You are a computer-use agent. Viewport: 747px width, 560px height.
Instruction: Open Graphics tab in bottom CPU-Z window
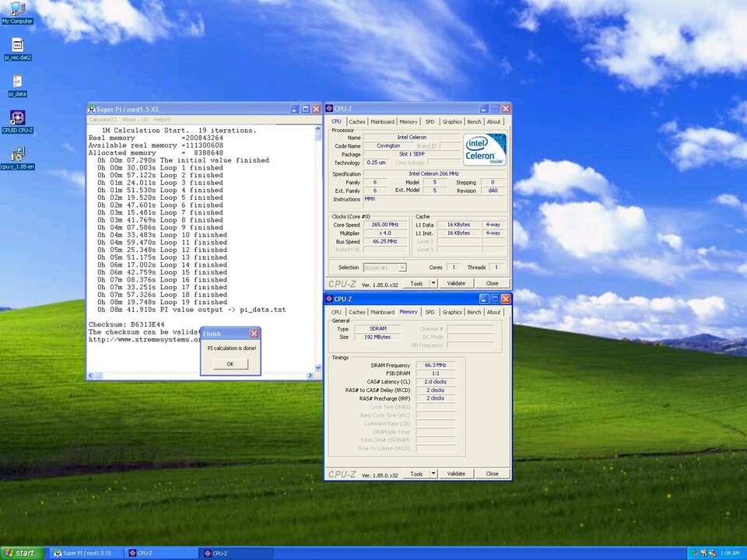452,313
